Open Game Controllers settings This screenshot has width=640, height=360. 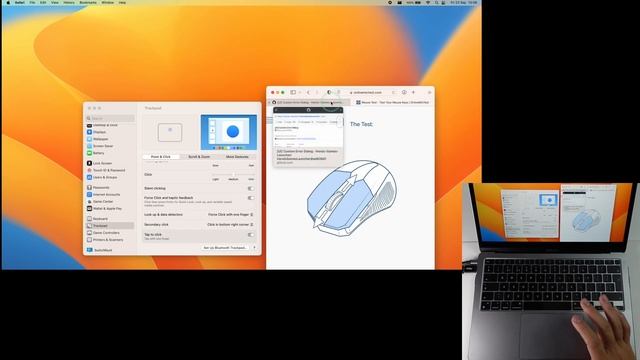[x=106, y=233]
